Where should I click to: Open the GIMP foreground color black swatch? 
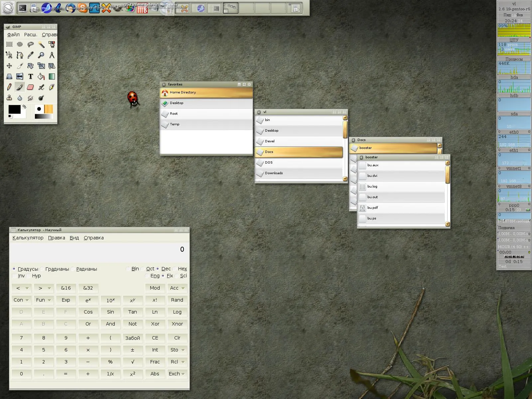pyautogui.click(x=14, y=109)
